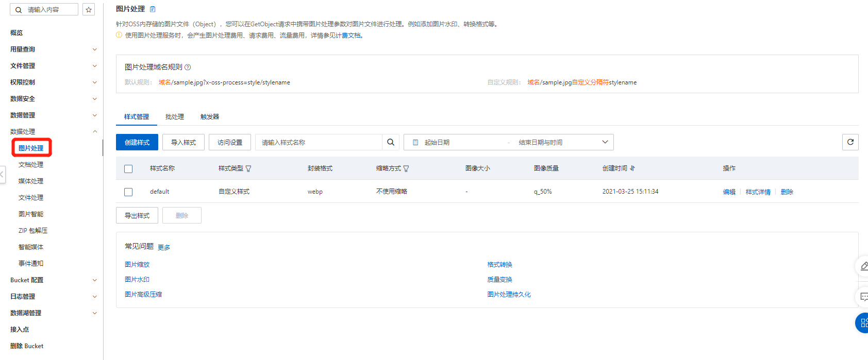
Task: Open the 缩略方式 filter funnel icon
Action: pyautogui.click(x=406, y=168)
